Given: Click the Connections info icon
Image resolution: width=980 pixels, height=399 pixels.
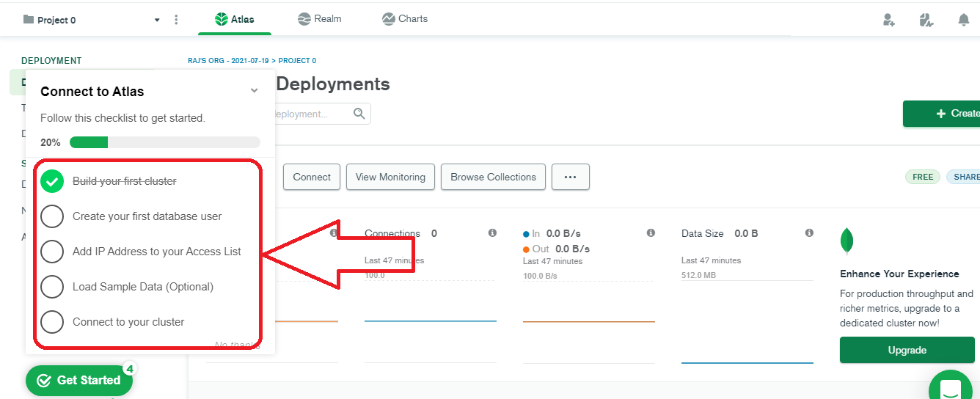Looking at the screenshot, I should tap(492, 233).
